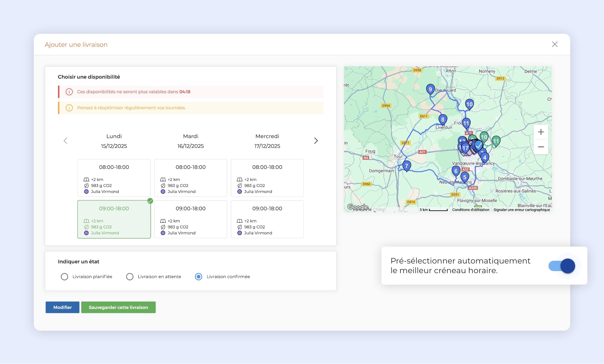Click map marker 7 near Toul
Image resolution: width=604 pixels, height=364 pixels.
pyautogui.click(x=406, y=166)
